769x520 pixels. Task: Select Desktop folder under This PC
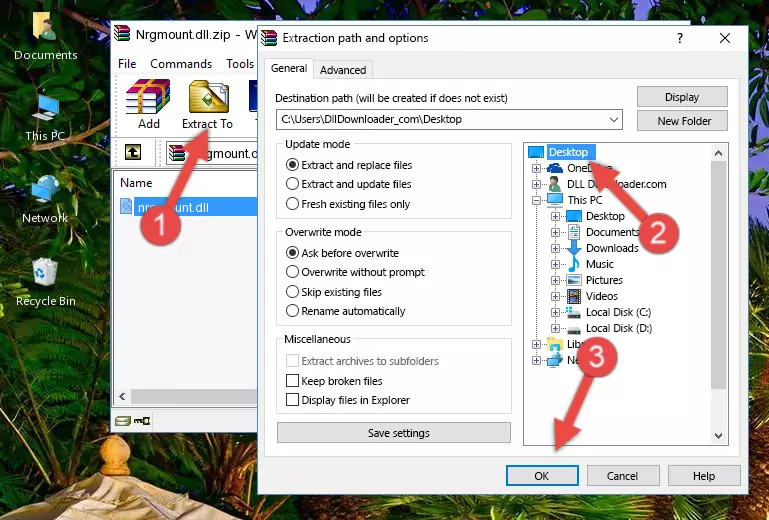[x=605, y=216]
